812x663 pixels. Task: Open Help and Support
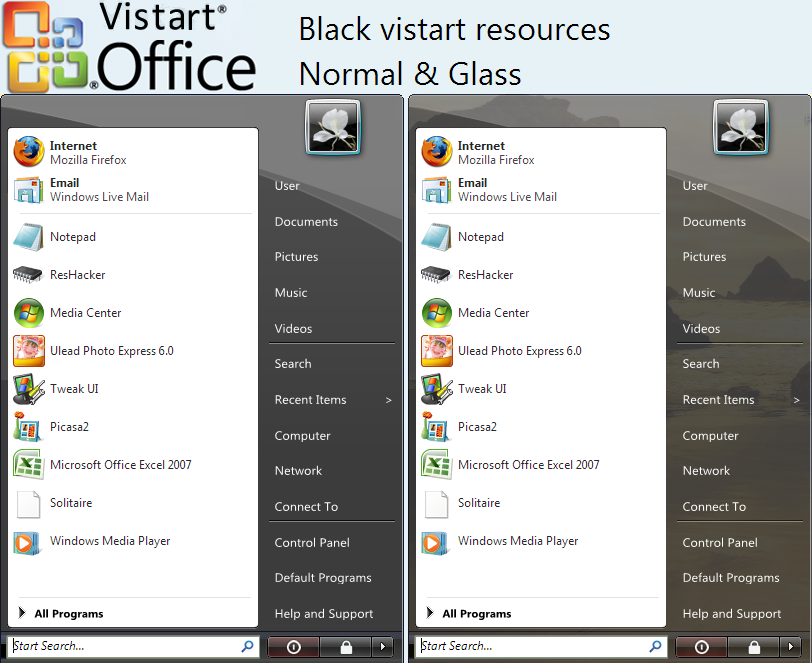tap(323, 614)
